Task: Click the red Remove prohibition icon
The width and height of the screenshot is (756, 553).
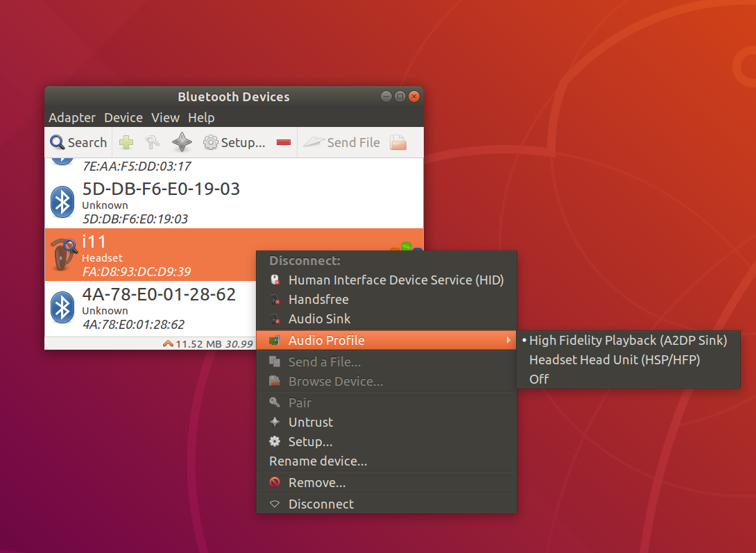Action: point(275,482)
